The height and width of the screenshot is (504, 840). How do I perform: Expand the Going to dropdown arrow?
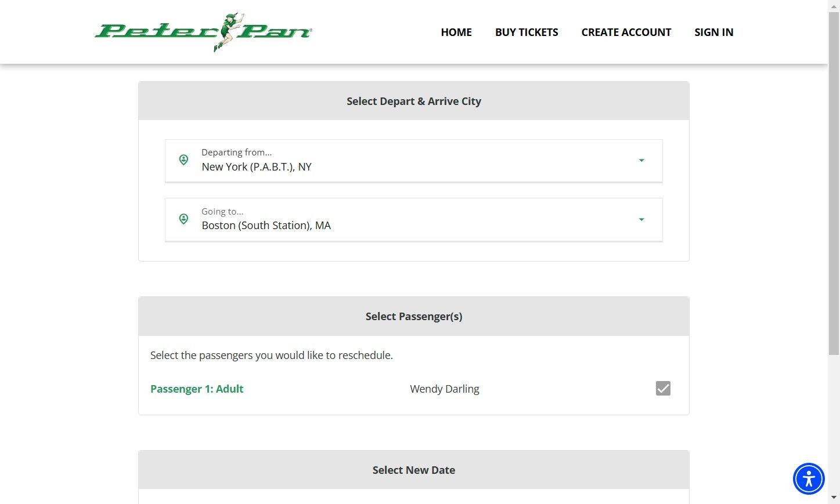[x=641, y=220]
